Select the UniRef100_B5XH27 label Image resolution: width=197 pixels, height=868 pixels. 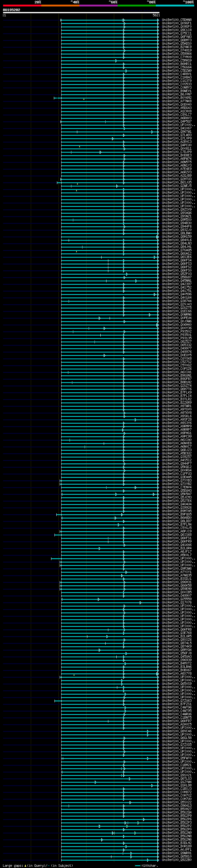coord(177,809)
